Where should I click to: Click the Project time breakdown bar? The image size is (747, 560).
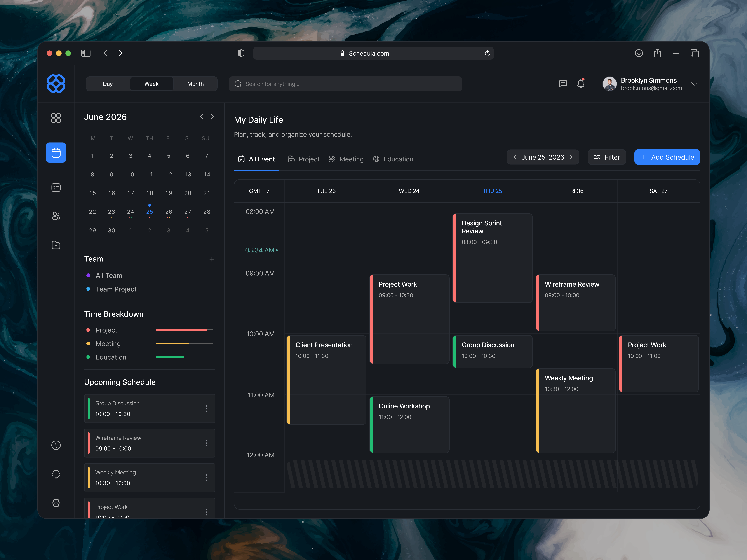click(184, 330)
